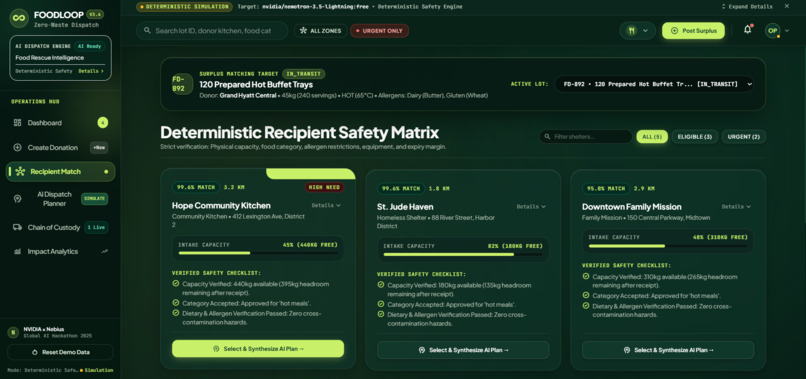806x379 pixels.
Task: Open Chain of Custody in sidebar
Action: point(61,227)
